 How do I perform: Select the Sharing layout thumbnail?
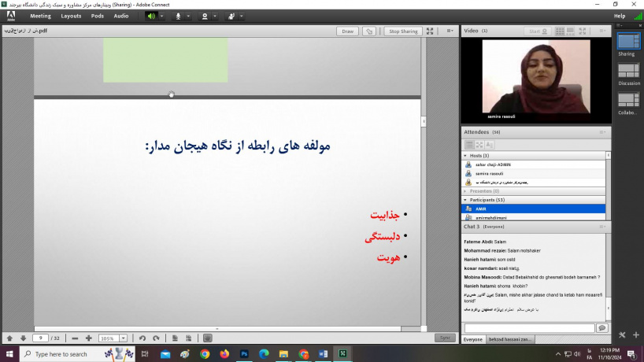pos(628,42)
